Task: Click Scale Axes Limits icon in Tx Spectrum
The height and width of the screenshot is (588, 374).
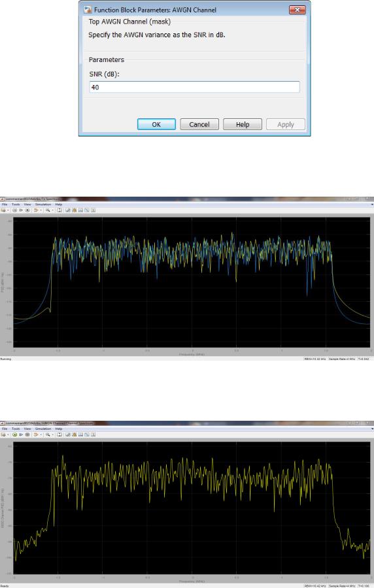Action: [x=59, y=210]
